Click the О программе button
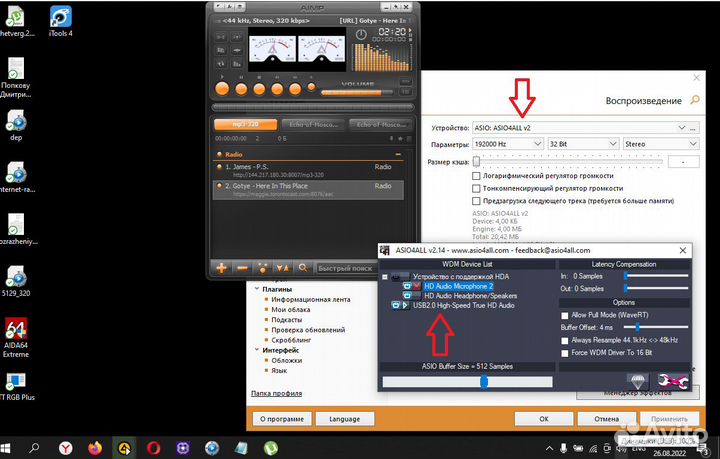Image resolution: width=720 pixels, height=459 pixels. [x=282, y=419]
